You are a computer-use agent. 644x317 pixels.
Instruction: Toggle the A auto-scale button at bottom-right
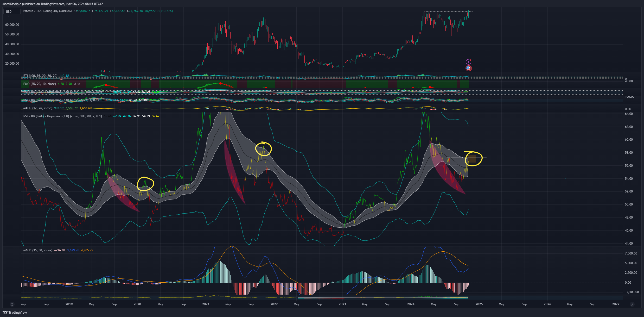(632, 304)
